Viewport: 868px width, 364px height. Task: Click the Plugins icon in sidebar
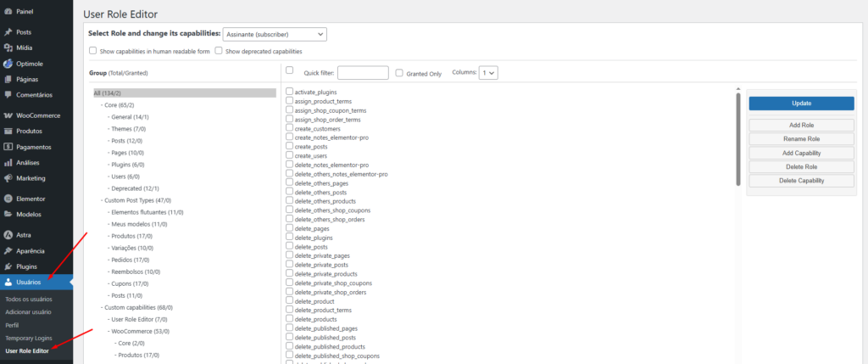[8, 266]
